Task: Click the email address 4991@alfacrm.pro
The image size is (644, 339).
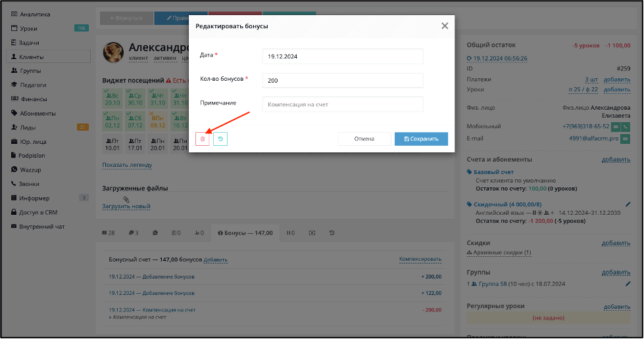Action: tap(593, 139)
